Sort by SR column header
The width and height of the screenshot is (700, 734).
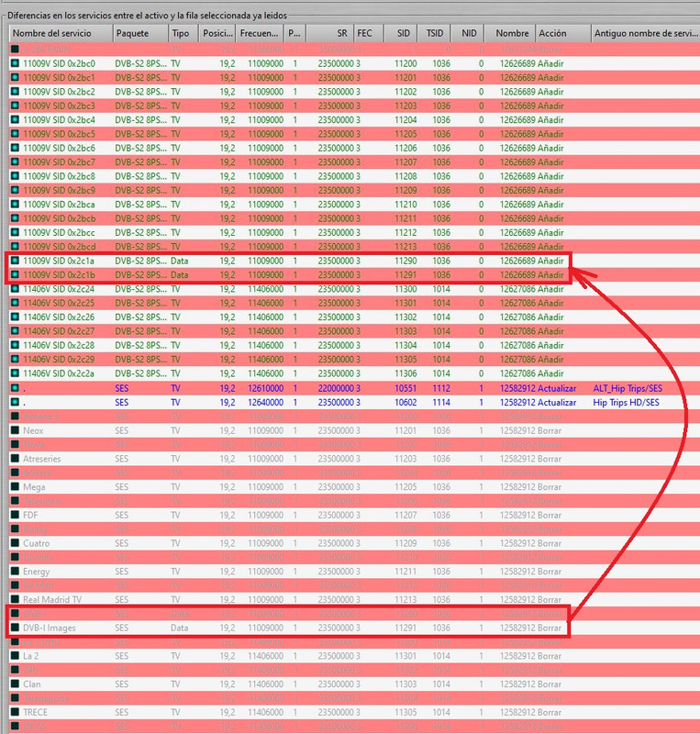pos(330,33)
